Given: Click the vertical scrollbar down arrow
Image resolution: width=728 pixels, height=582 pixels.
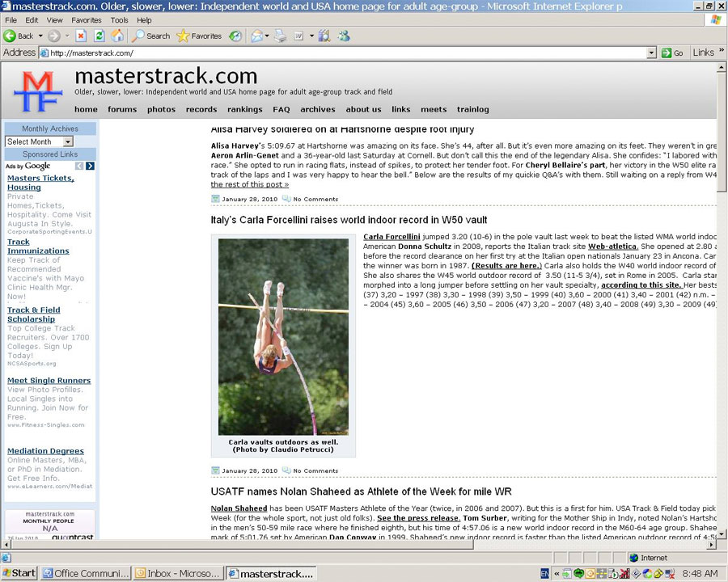Looking at the screenshot, I should pos(721,534).
